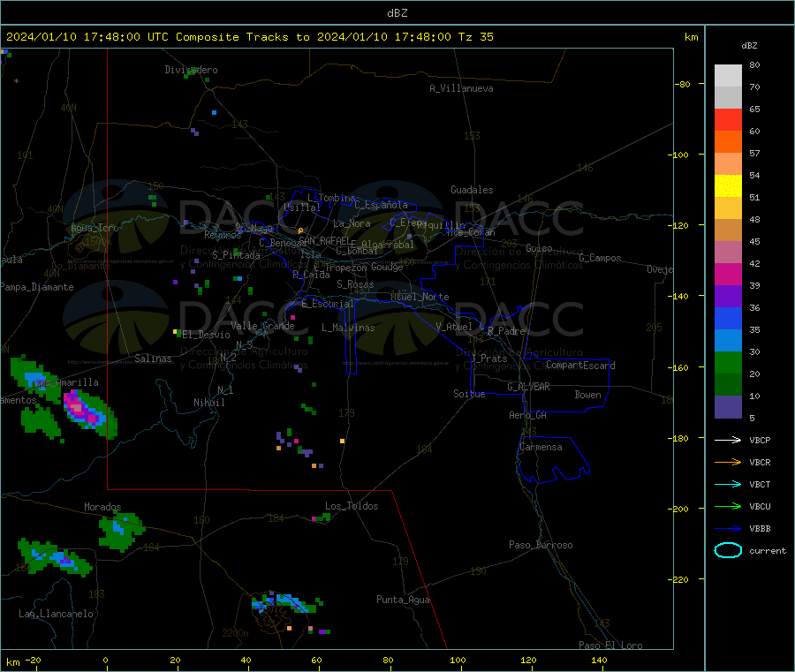This screenshot has height=672, width=795.
Task: Click the 'Paso_El_Loro' map label
Action: coord(610,646)
